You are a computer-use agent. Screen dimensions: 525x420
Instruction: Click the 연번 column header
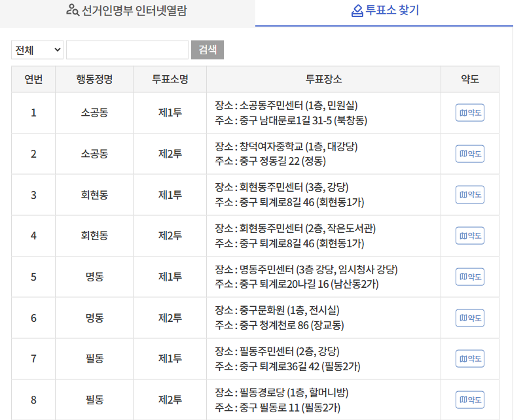[33, 79]
